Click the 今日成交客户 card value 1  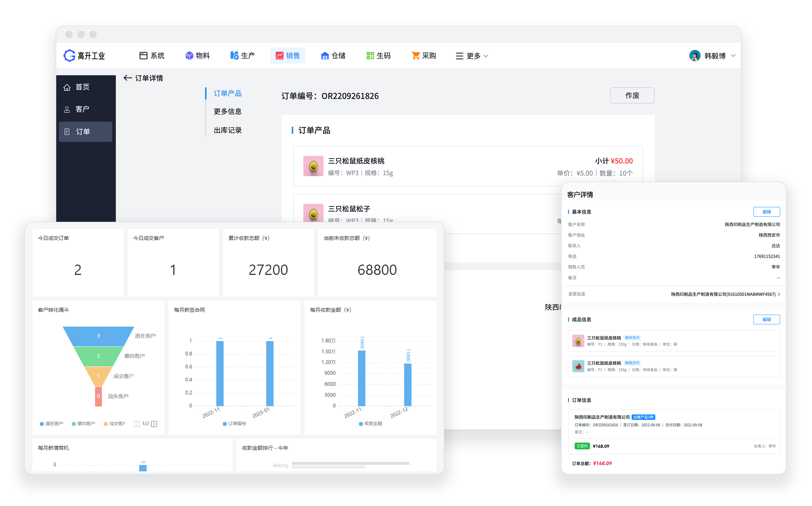pos(173,270)
